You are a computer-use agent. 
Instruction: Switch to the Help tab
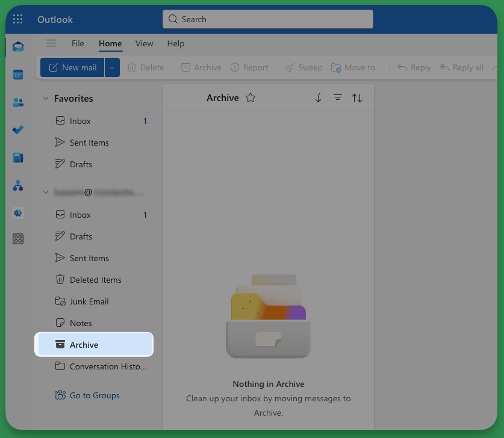(175, 43)
